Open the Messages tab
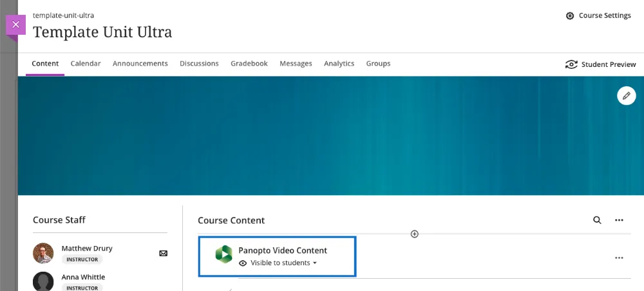The image size is (644, 291). click(x=296, y=64)
